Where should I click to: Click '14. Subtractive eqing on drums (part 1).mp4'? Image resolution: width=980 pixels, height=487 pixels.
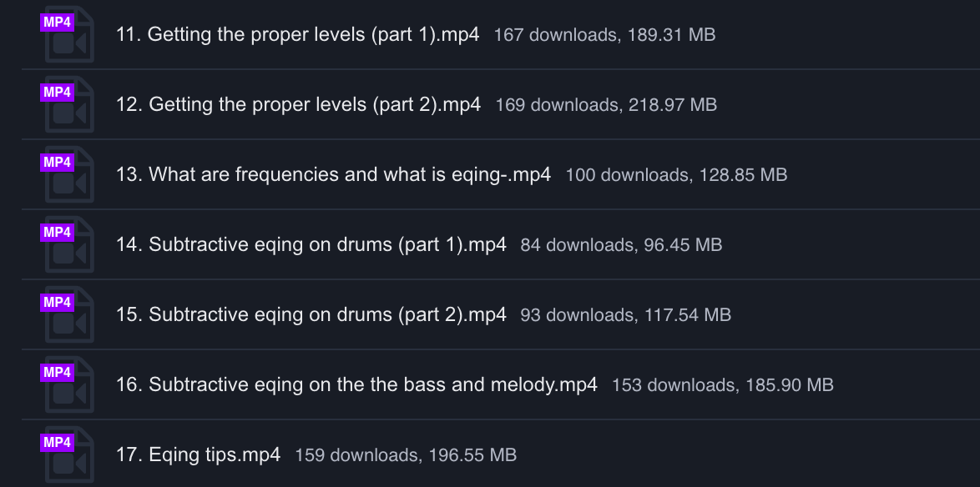311,245
